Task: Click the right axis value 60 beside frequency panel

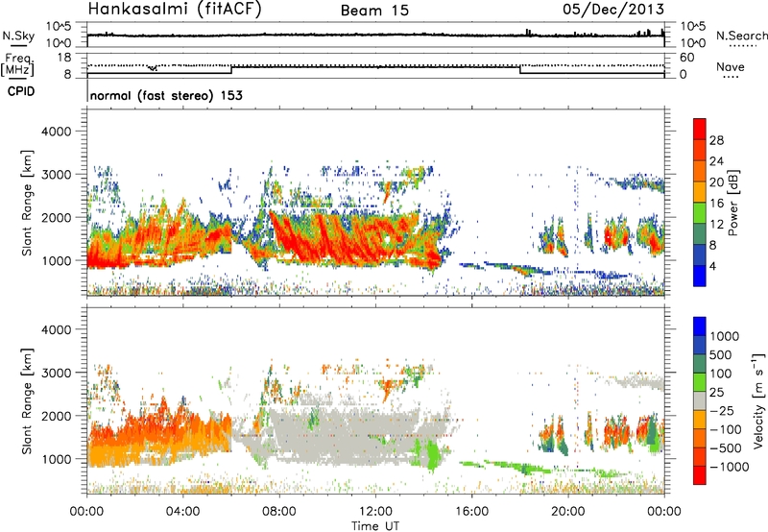Action: (686, 58)
